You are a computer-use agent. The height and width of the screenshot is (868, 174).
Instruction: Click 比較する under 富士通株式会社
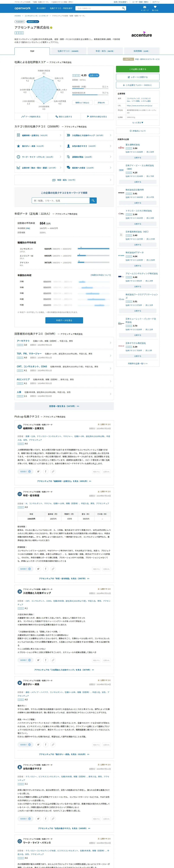[137, 158]
